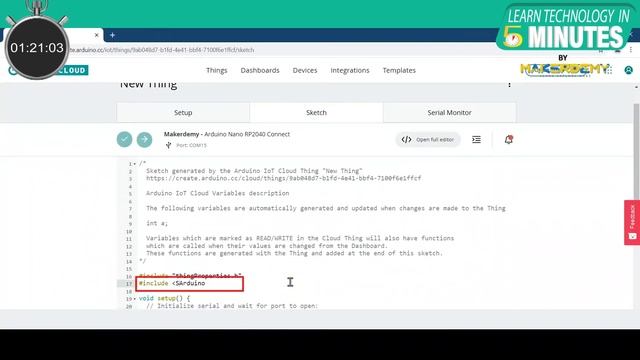Open the Serial Monitor tab
Image resolution: width=640 pixels, height=360 pixels.
pos(449,113)
